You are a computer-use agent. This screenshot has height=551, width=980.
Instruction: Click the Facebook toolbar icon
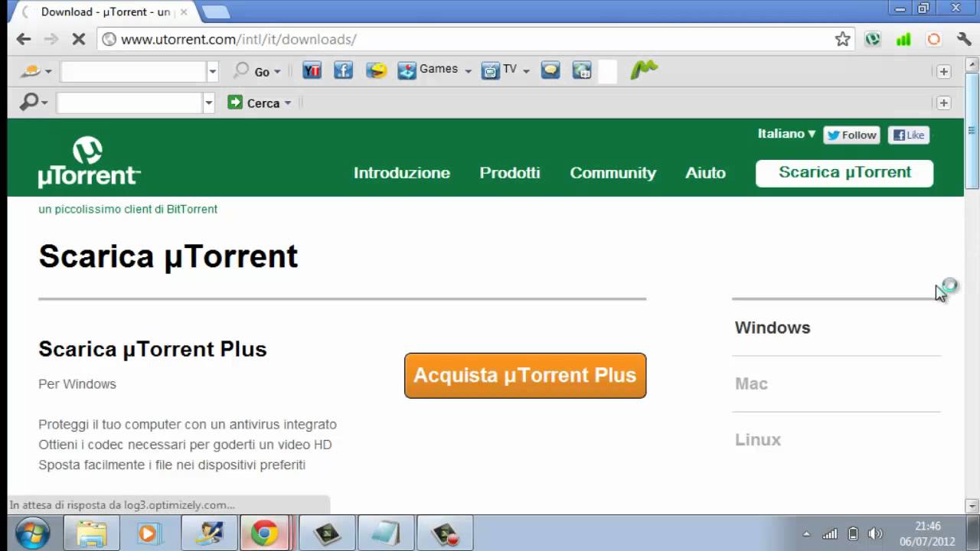pos(343,70)
